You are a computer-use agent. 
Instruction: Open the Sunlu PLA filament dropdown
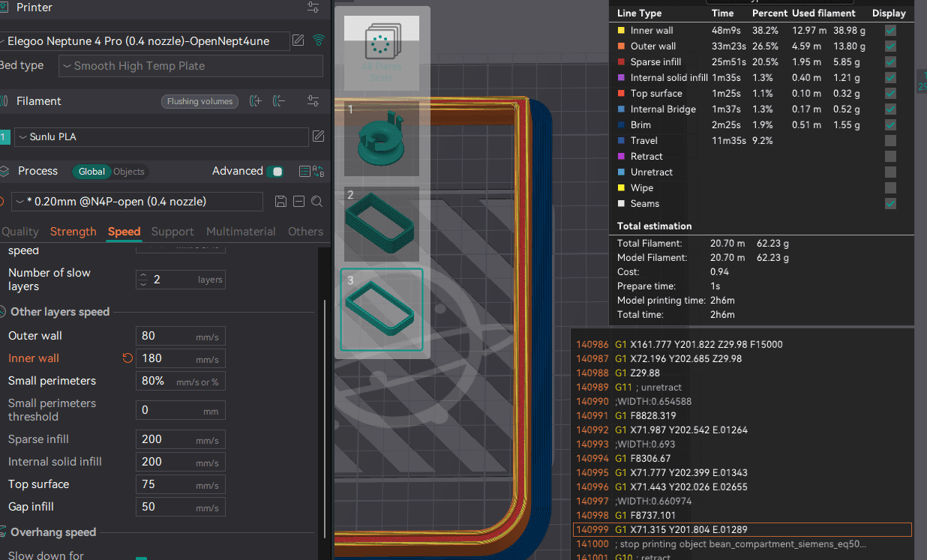161,137
